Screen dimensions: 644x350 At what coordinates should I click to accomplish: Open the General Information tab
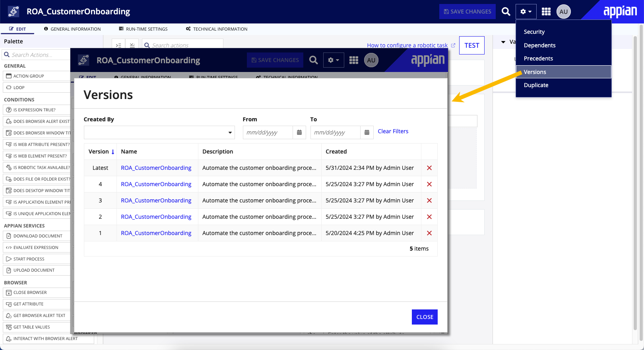coord(72,29)
